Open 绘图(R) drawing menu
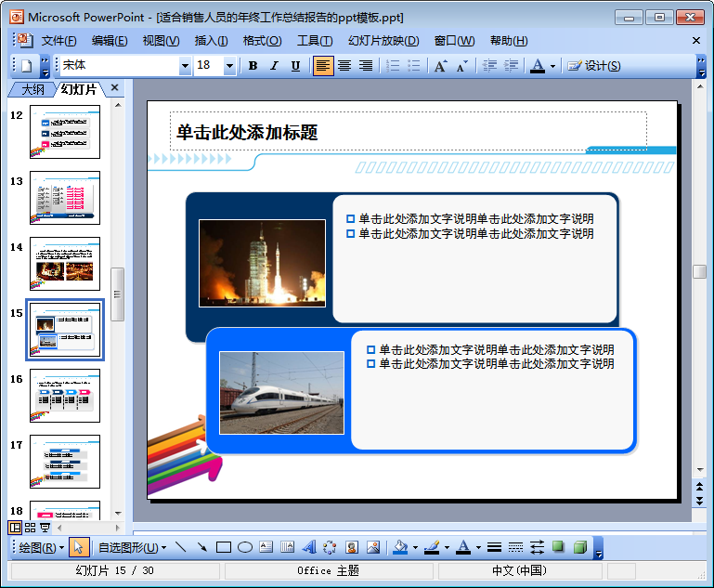The image size is (714, 588). 42,547
